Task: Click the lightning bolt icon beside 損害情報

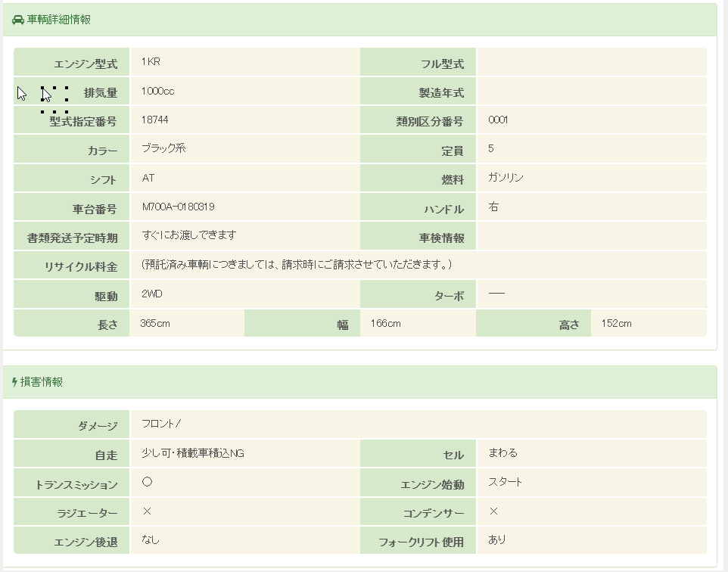Action: (14, 383)
